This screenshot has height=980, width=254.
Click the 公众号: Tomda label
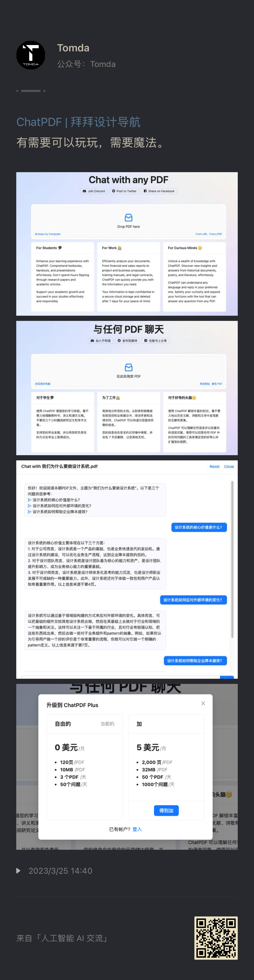pos(86,64)
